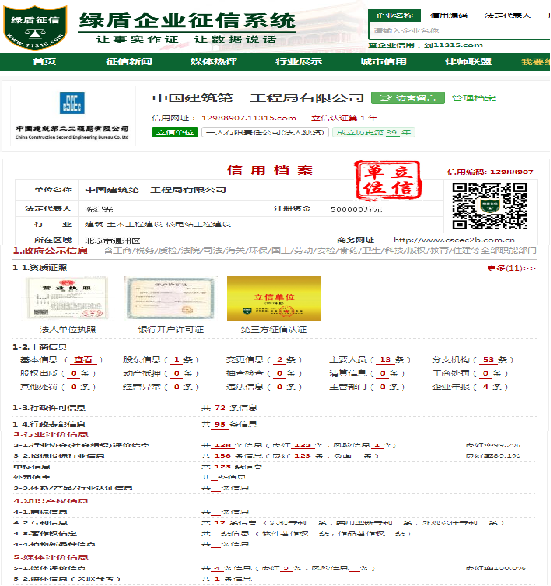Click the company name search input field

tap(460, 30)
